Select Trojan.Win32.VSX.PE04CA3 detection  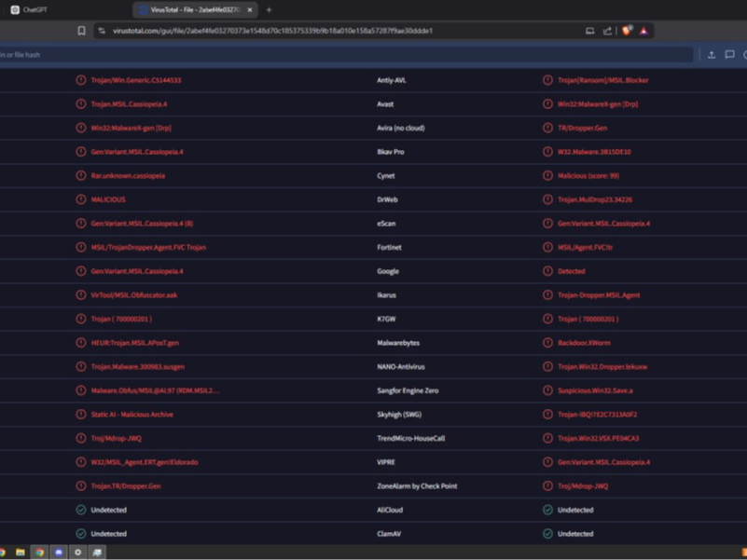pos(599,439)
